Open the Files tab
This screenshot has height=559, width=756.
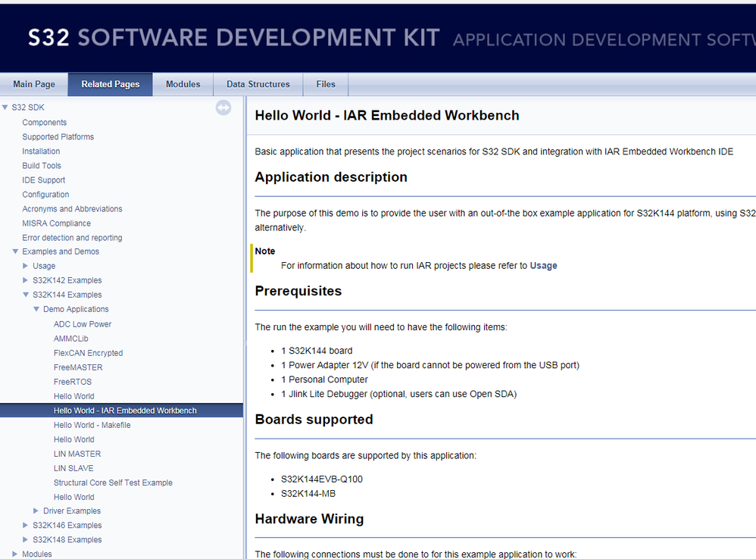[326, 84]
